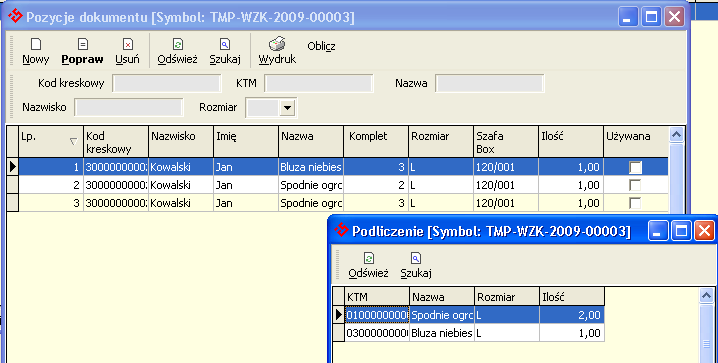Viewport: 718px width, 363px height.
Task: Click the Używana column header
Action: pos(636,142)
